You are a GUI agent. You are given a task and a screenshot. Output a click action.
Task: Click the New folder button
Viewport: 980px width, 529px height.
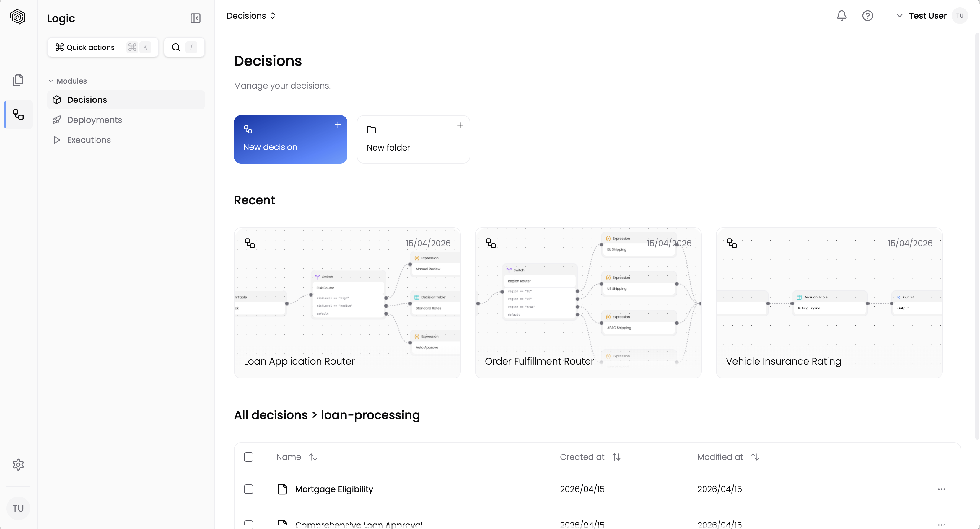[x=413, y=139]
